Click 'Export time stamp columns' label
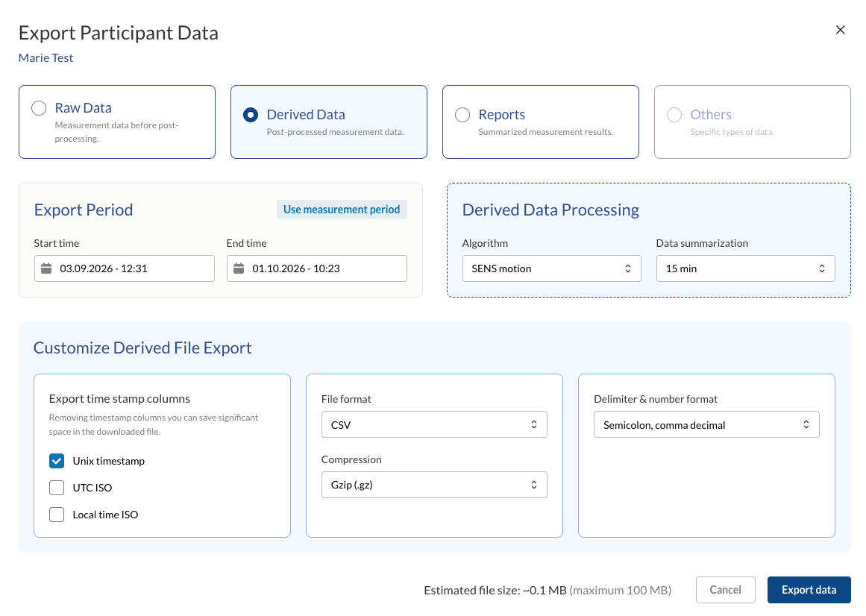 [119, 398]
